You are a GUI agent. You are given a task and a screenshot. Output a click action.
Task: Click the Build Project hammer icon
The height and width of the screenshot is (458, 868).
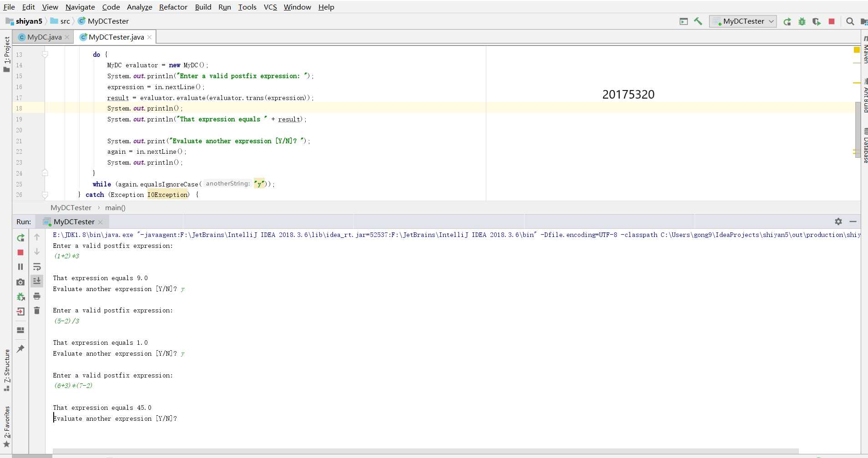pos(698,21)
